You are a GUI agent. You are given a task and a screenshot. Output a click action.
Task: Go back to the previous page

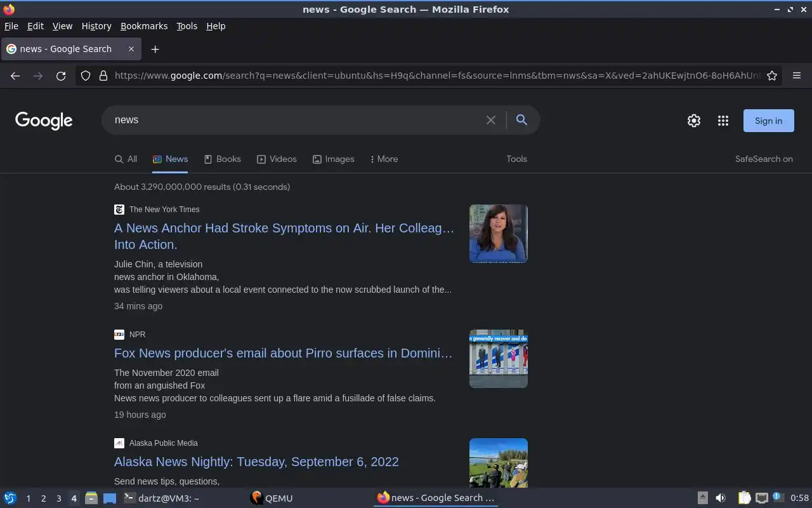[15, 76]
